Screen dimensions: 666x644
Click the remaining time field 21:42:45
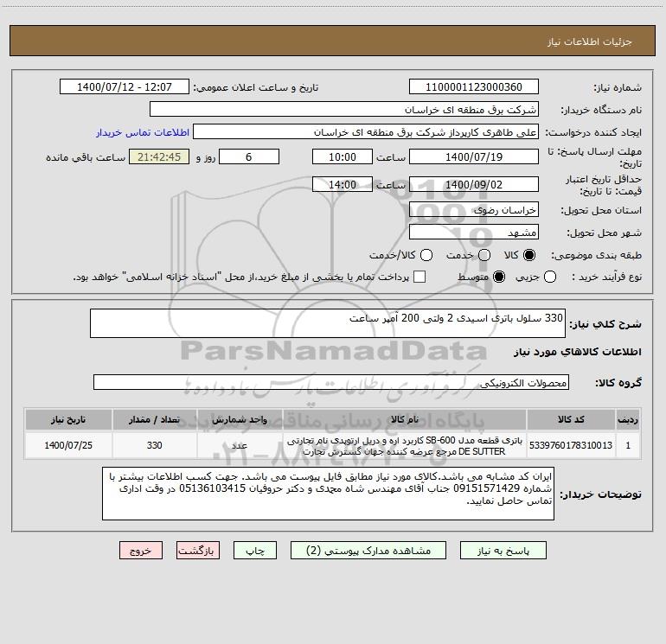pos(159,157)
